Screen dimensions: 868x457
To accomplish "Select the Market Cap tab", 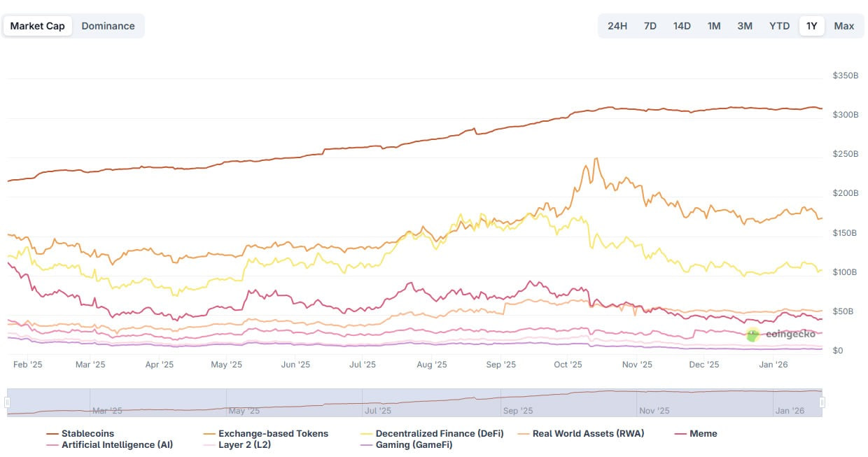I will [38, 25].
